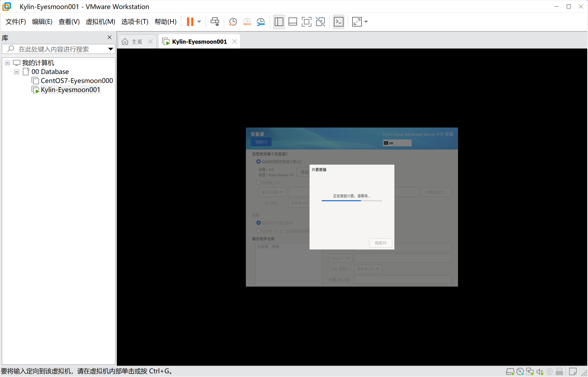Click the network adapter status icon
The width and height of the screenshot is (588, 377).
(x=530, y=371)
